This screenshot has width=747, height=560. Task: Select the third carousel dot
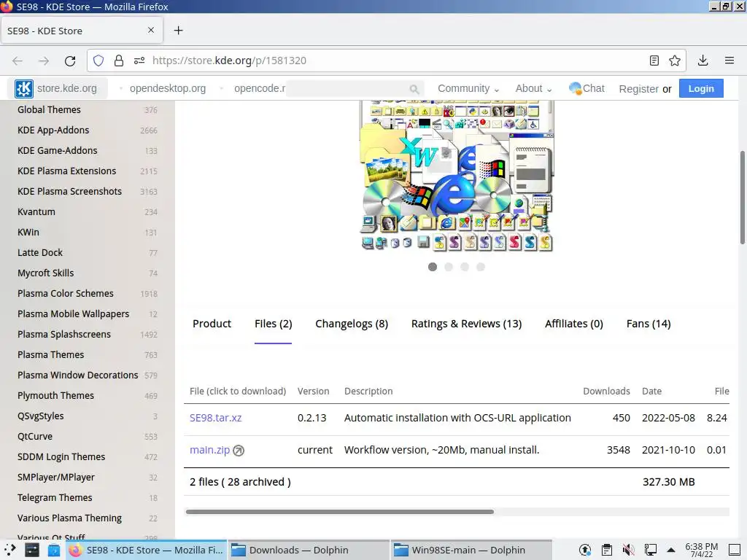[x=465, y=267]
